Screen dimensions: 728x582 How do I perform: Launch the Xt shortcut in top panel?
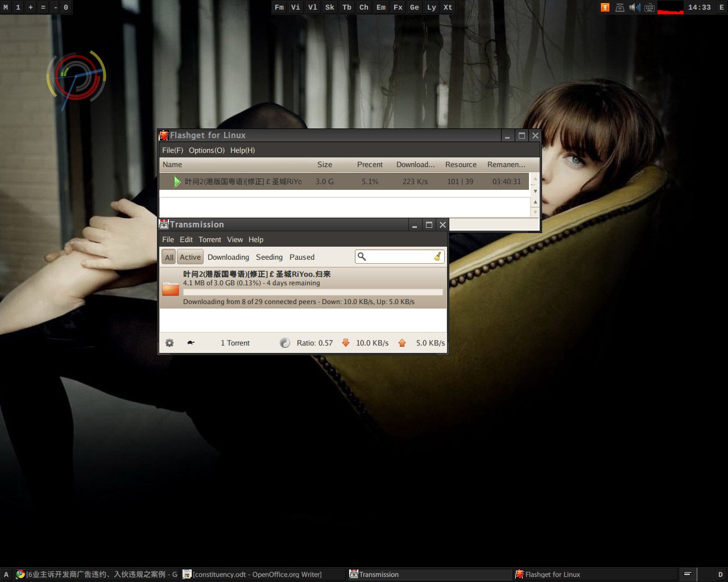[x=448, y=7]
